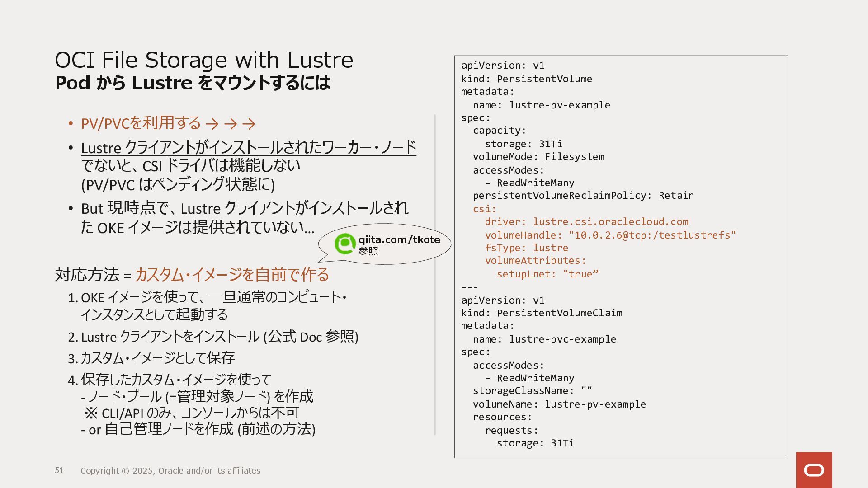Click the 'volumeName: lustre-pv-example' line

pyautogui.click(x=559, y=404)
